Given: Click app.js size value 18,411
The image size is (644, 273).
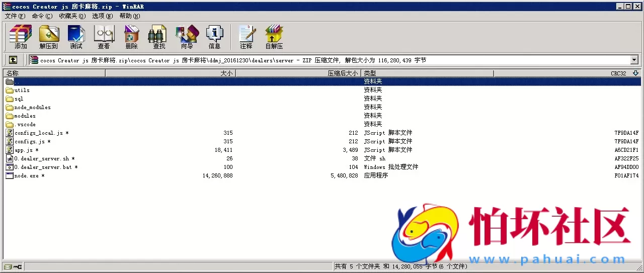Looking at the screenshot, I should pyautogui.click(x=224, y=150).
